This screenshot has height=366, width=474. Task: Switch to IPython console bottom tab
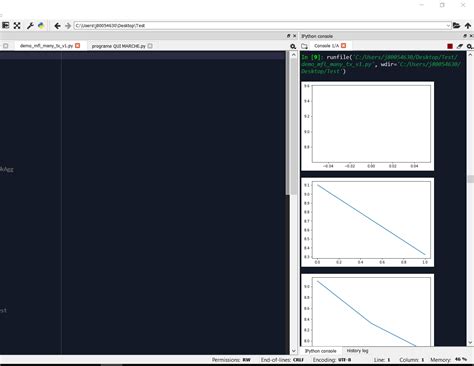321,351
